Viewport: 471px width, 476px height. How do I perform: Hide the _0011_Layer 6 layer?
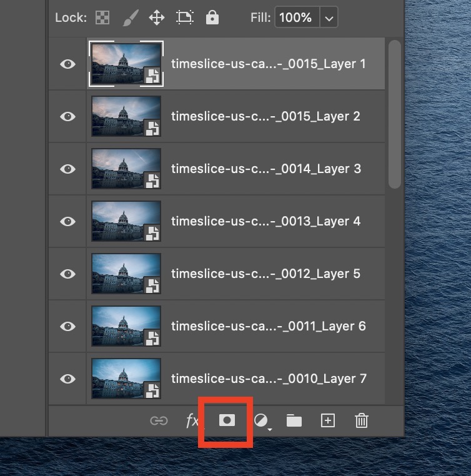point(67,327)
